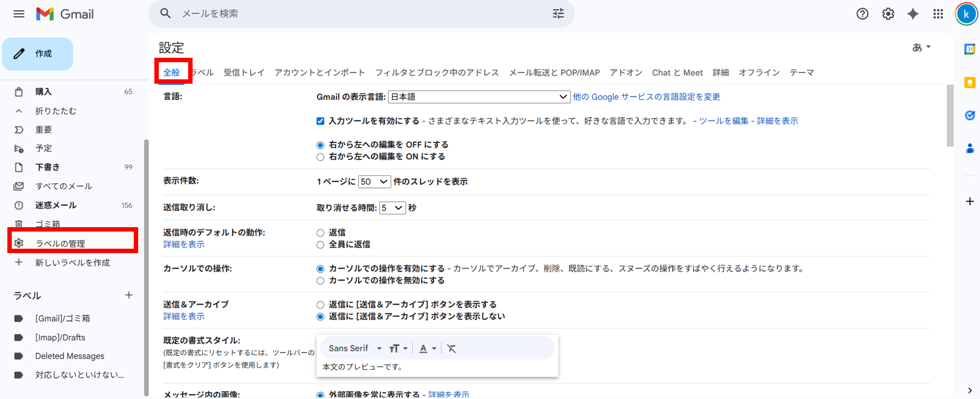Screen dimensions: 980x399
Task: Switch to the 受信トレイ settings tab
Action: tap(244, 72)
